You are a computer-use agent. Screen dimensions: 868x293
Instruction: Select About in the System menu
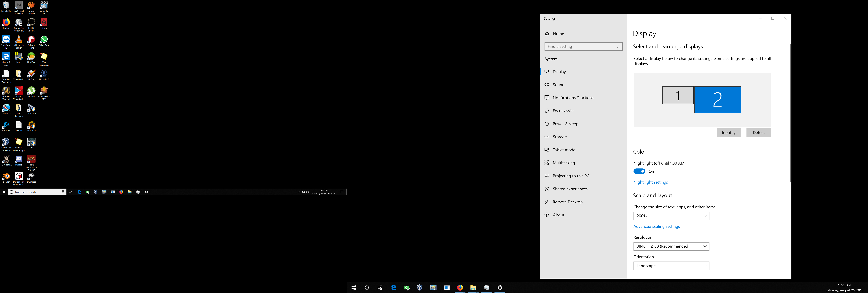click(x=558, y=215)
